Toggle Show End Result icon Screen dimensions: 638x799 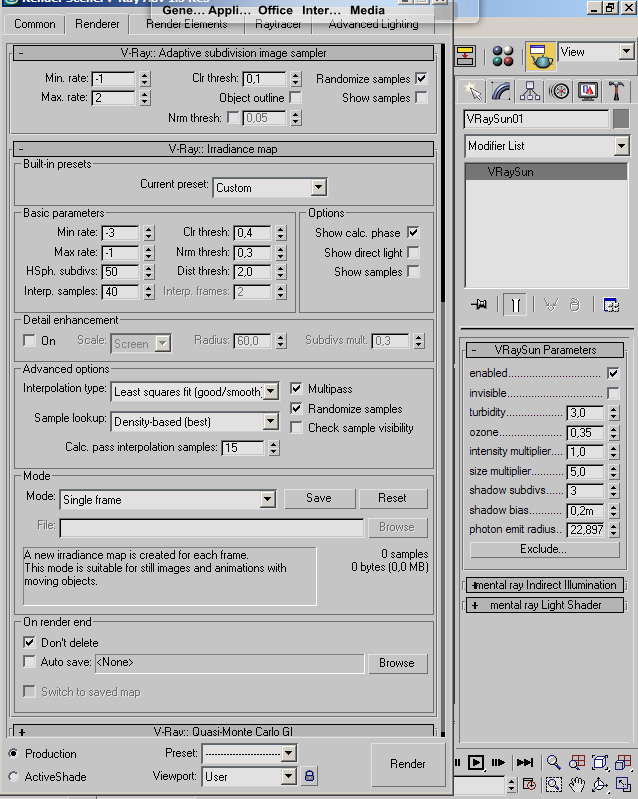tap(515, 305)
